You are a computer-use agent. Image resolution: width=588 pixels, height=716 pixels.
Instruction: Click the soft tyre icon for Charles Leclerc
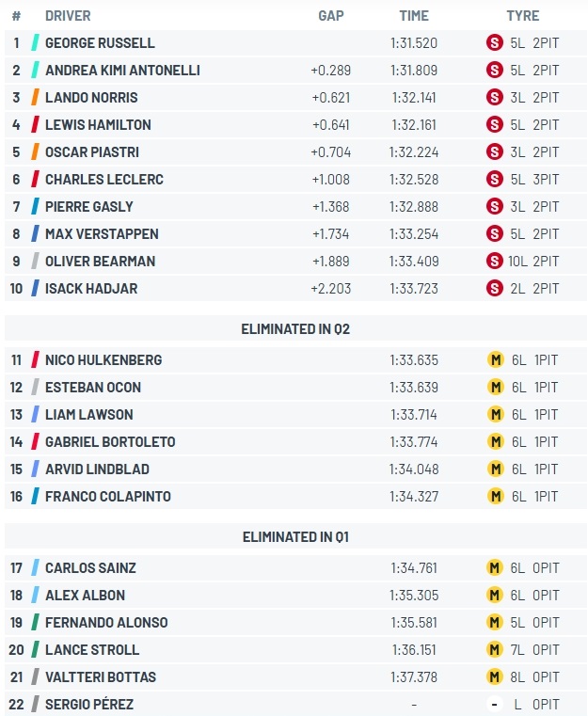click(494, 179)
